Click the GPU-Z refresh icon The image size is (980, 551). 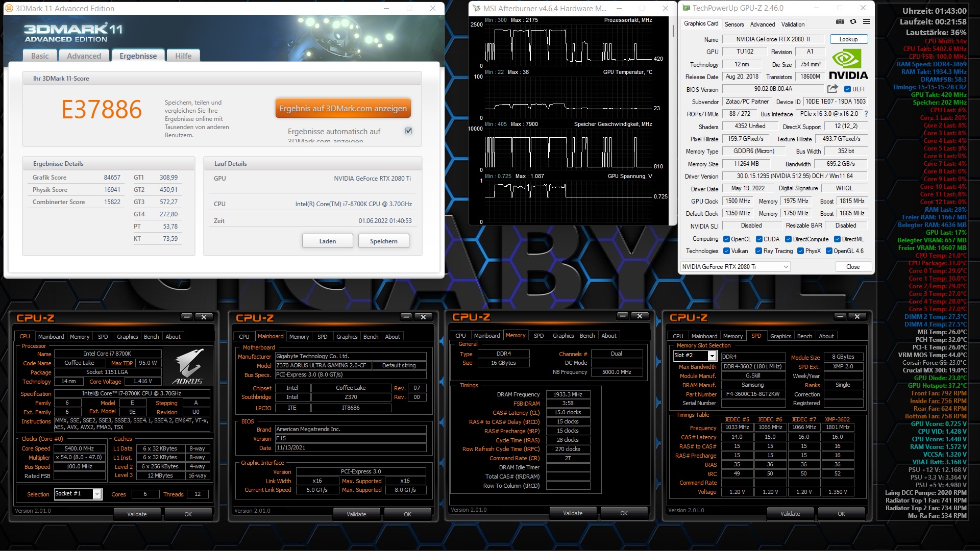tap(853, 22)
